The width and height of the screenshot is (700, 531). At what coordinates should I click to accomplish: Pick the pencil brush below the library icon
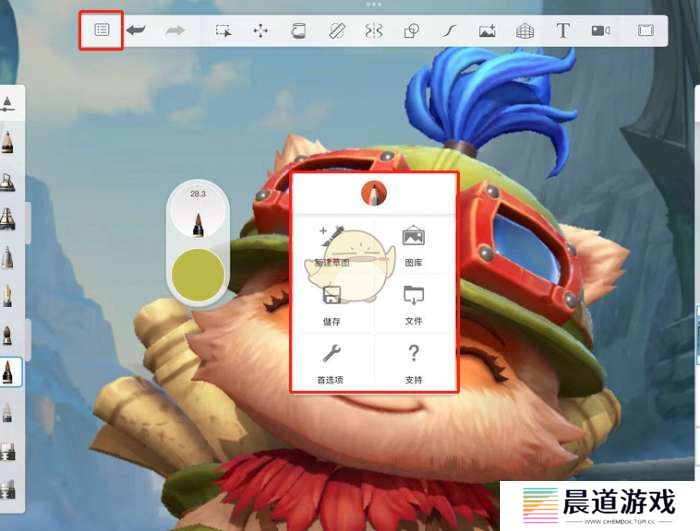click(7, 142)
